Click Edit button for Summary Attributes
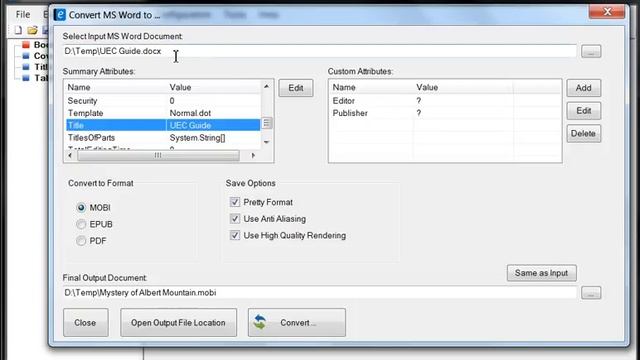 (x=296, y=88)
